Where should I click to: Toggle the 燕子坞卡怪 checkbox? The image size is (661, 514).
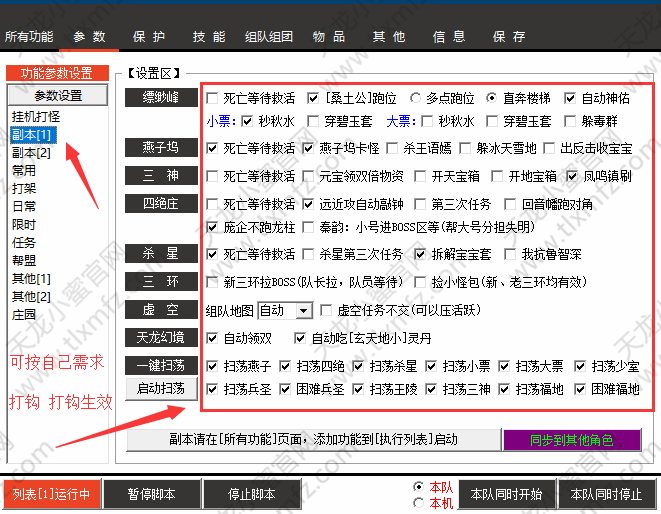309,148
